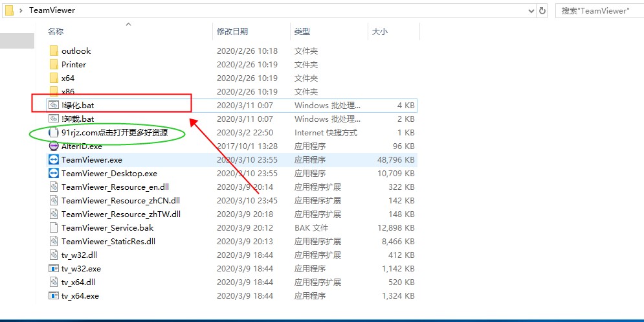The width and height of the screenshot is (644, 322).
Task: Sort files by the 名称 column header
Action: (56, 31)
